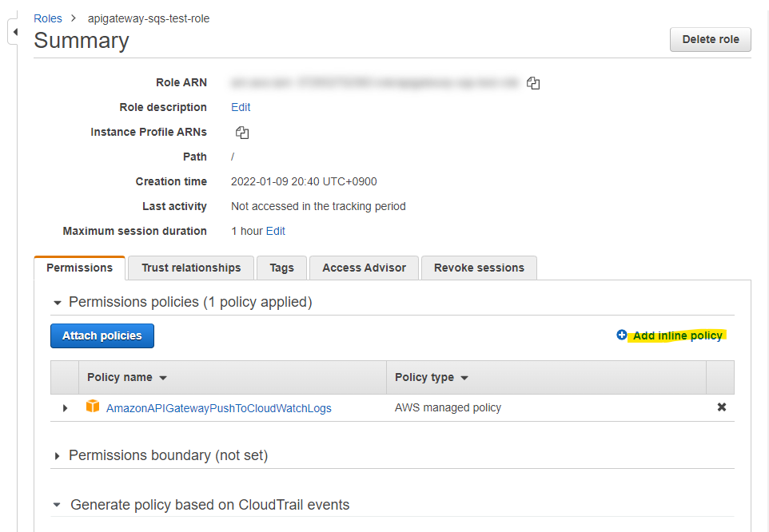
Task: Edit the maximum session duration
Action: click(x=275, y=231)
